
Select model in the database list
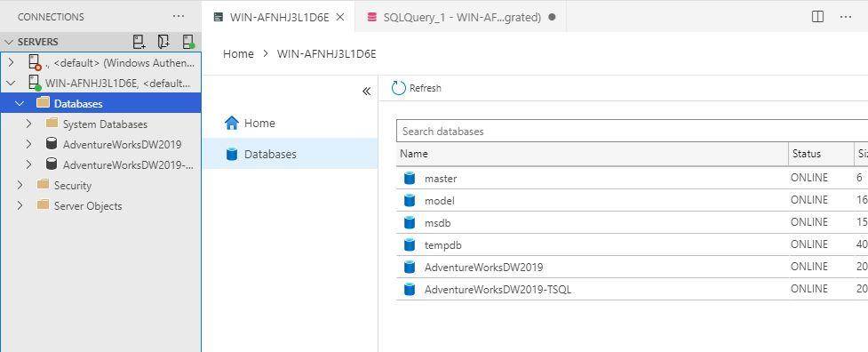pos(440,200)
